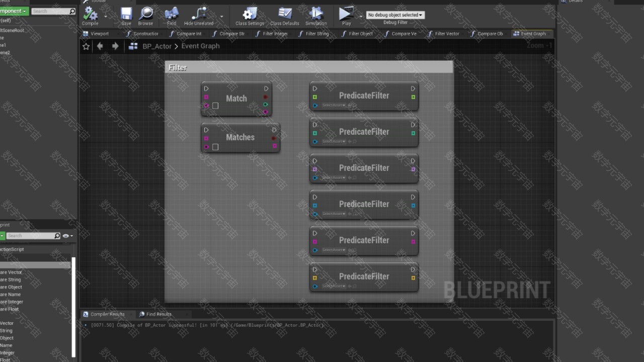Open the Hide Unrelated options dropdown arrow
Image resolution: width=644 pixels, height=362 pixels.
pos(222,16)
